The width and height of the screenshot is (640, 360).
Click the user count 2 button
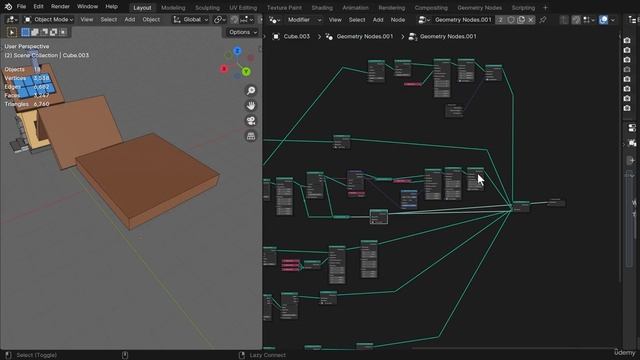(x=500, y=20)
